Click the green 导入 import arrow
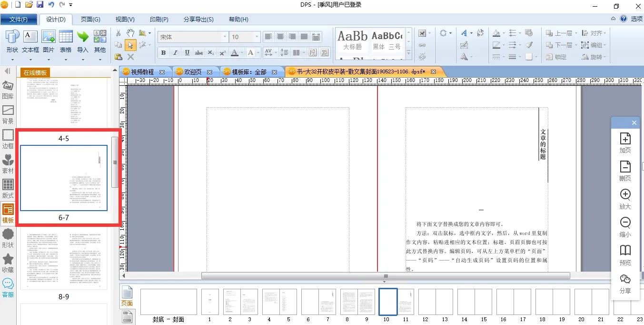 click(x=83, y=37)
